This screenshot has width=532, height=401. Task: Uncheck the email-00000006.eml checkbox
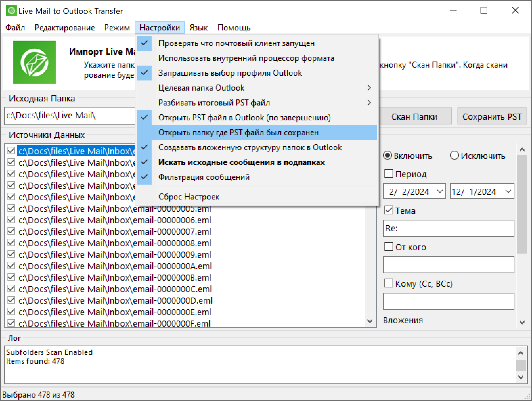point(11,220)
